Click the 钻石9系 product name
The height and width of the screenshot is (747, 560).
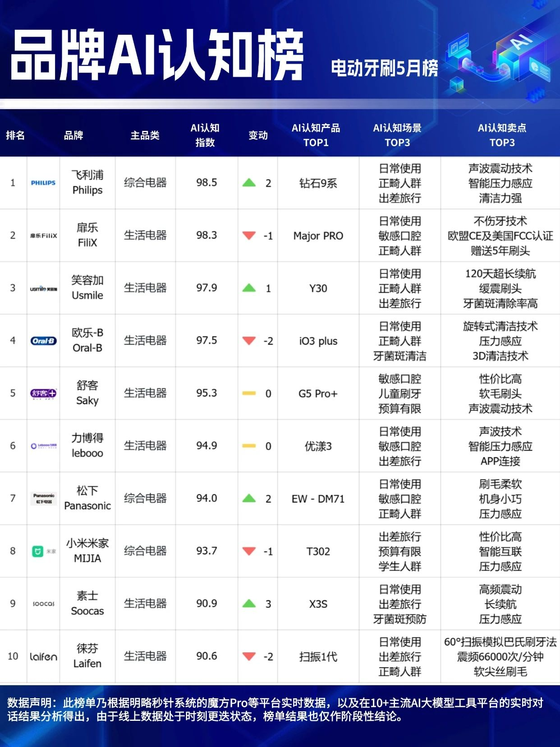tap(318, 183)
